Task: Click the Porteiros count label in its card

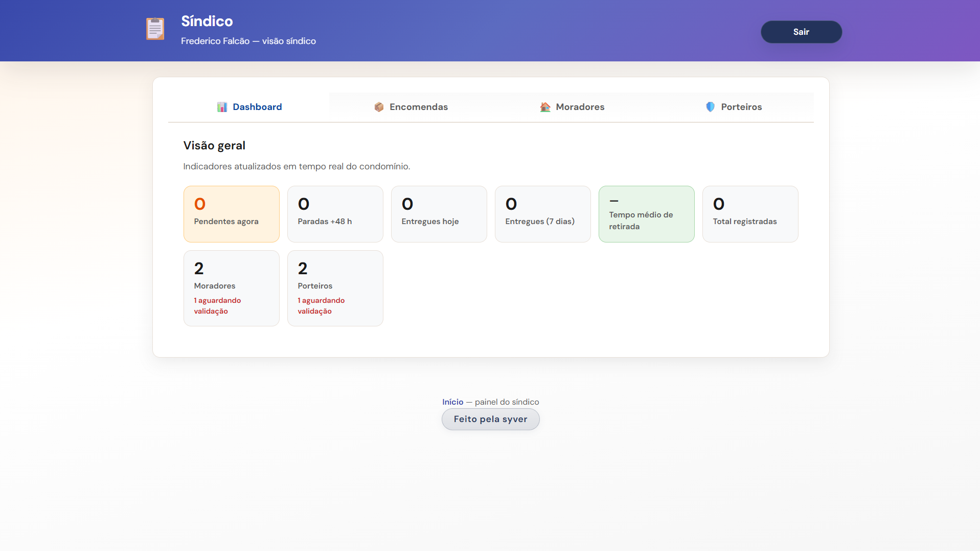Action: (x=315, y=286)
